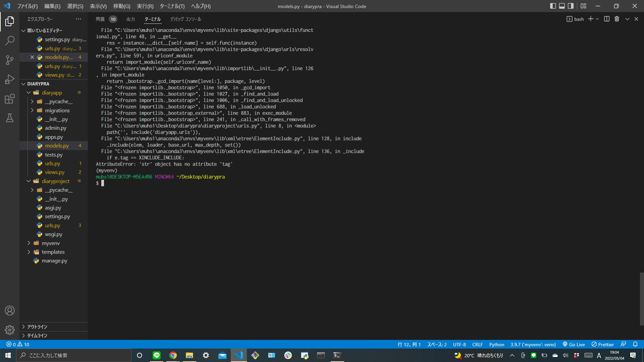Change interpreter 3.9.7 ('myvenv': venv)
This screenshot has height=362, width=644.
click(533, 345)
